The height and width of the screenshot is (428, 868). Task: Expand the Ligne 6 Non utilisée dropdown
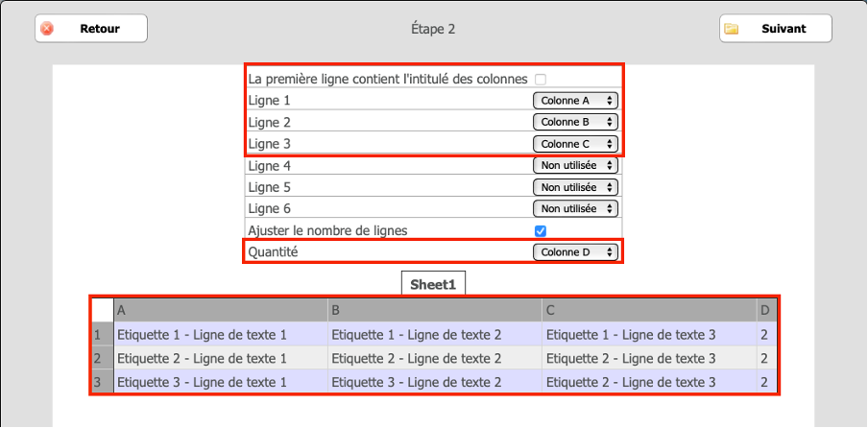pos(575,208)
